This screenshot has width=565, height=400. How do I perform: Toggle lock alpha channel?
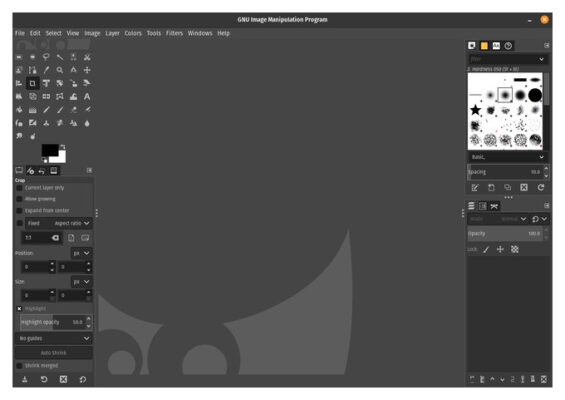coord(515,249)
